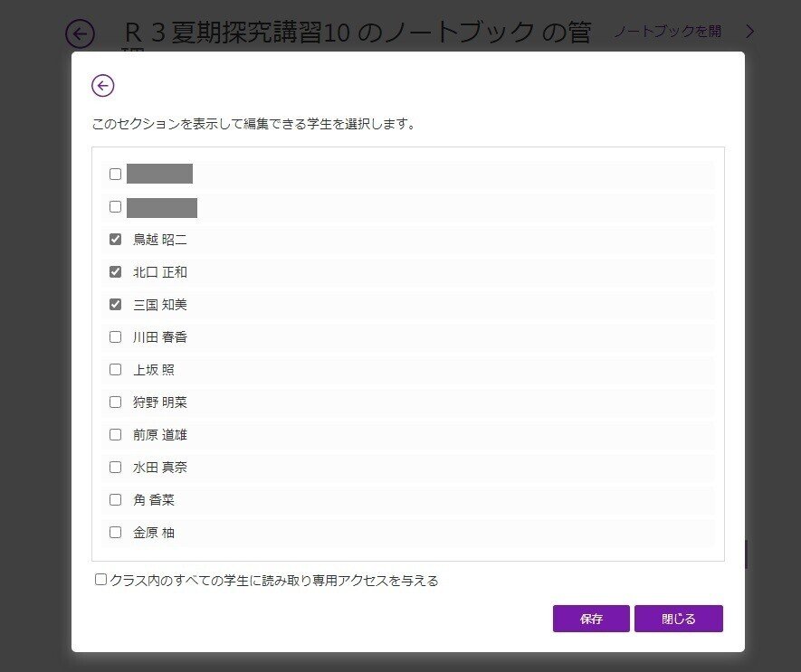This screenshot has height=672, width=801.
Task: Click the chevron next to ノートブックを開
Action: pos(750,30)
